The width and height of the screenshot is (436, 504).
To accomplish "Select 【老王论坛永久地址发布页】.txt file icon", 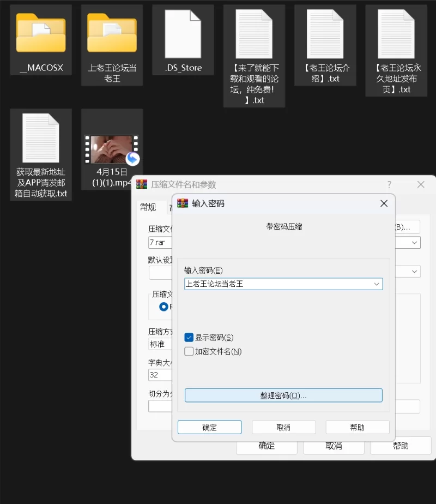I will click(x=396, y=33).
